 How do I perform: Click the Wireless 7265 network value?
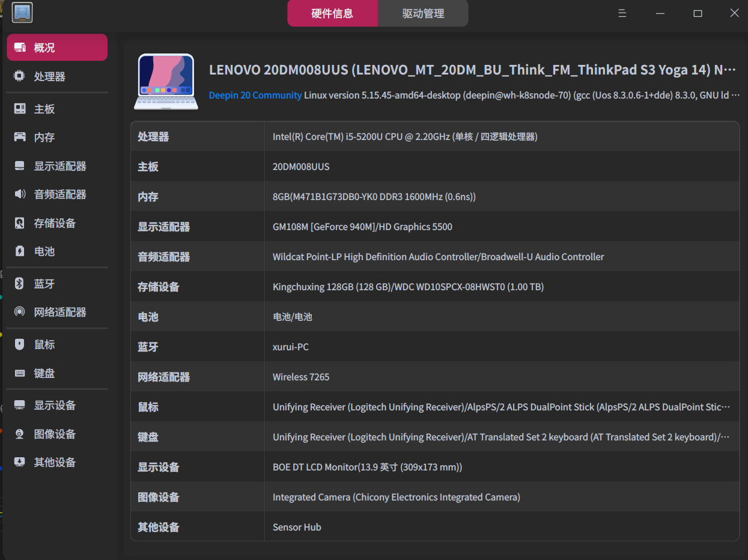point(301,377)
